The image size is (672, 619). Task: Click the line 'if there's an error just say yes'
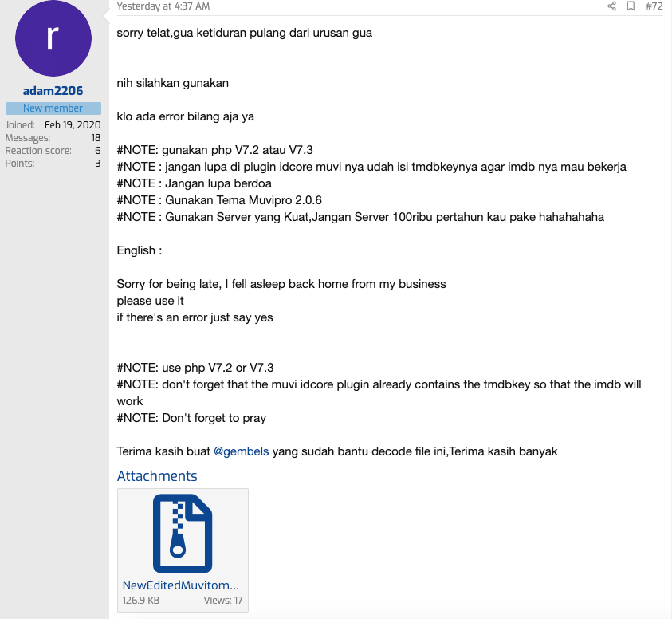195,317
